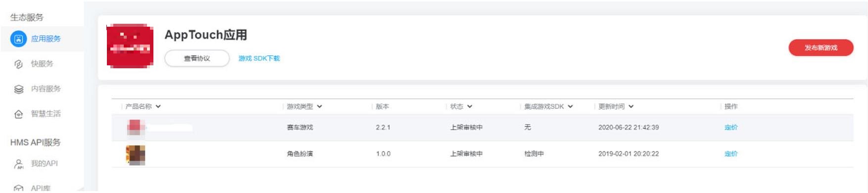Click the 我的API person icon
Viewport: 868px width, 193px height.
coord(18,164)
